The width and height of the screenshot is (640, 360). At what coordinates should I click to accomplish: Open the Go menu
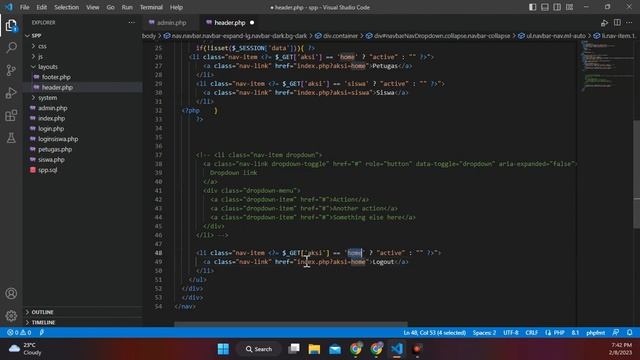point(111,7)
